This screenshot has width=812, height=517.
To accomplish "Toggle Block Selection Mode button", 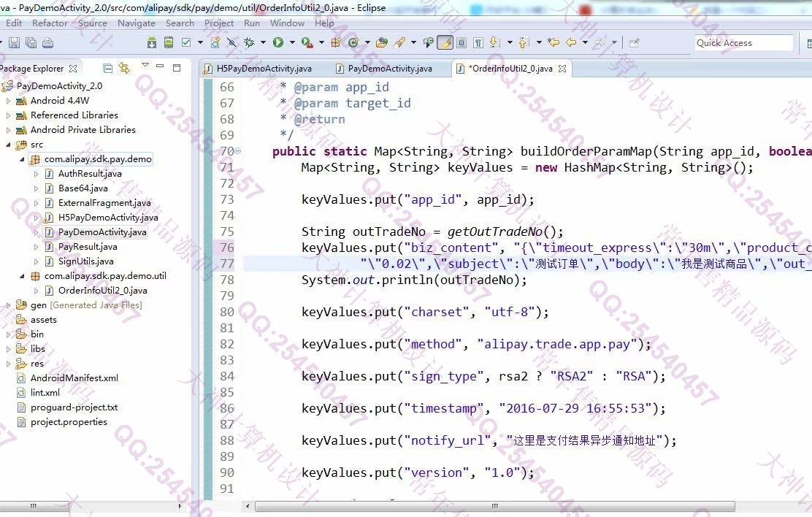I will [461, 43].
